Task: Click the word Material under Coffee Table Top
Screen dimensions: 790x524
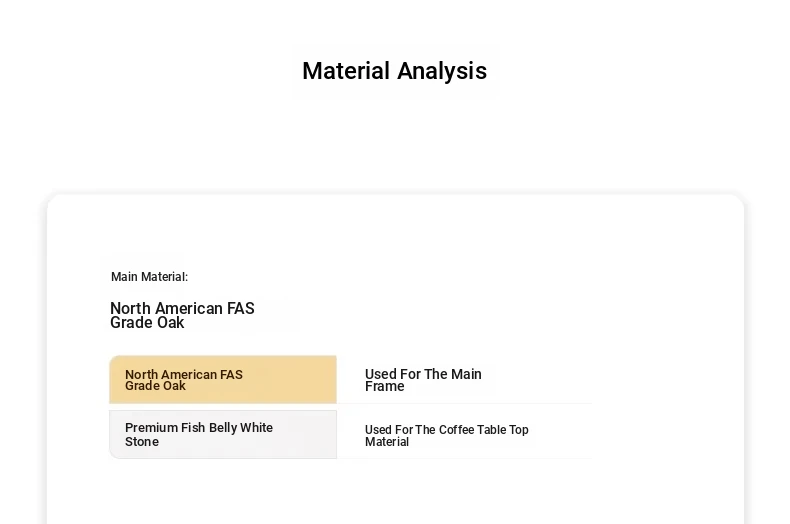Action: (x=387, y=442)
